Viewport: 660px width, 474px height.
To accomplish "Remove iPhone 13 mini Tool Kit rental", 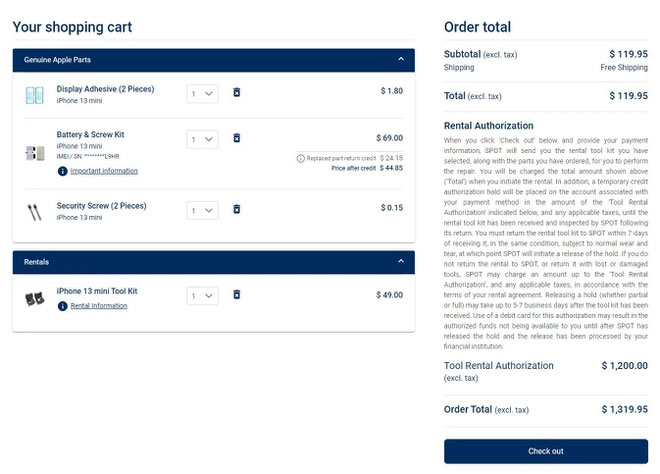I will [237, 295].
